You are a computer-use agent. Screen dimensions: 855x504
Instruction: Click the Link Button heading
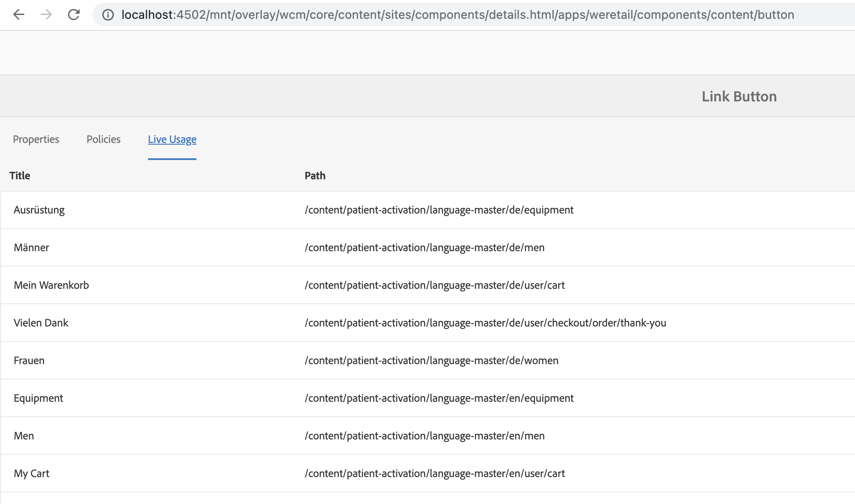tap(739, 97)
